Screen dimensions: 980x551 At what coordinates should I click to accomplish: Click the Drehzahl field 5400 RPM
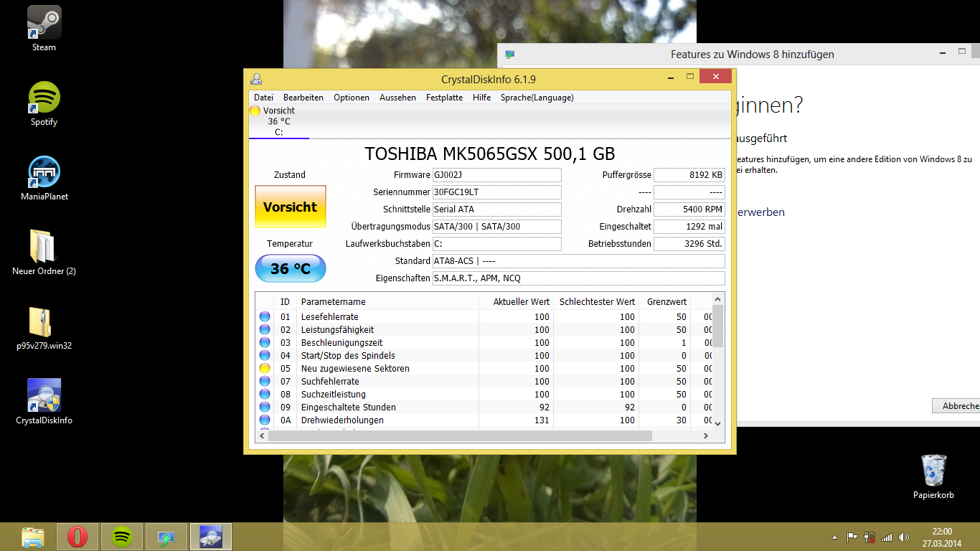click(689, 209)
